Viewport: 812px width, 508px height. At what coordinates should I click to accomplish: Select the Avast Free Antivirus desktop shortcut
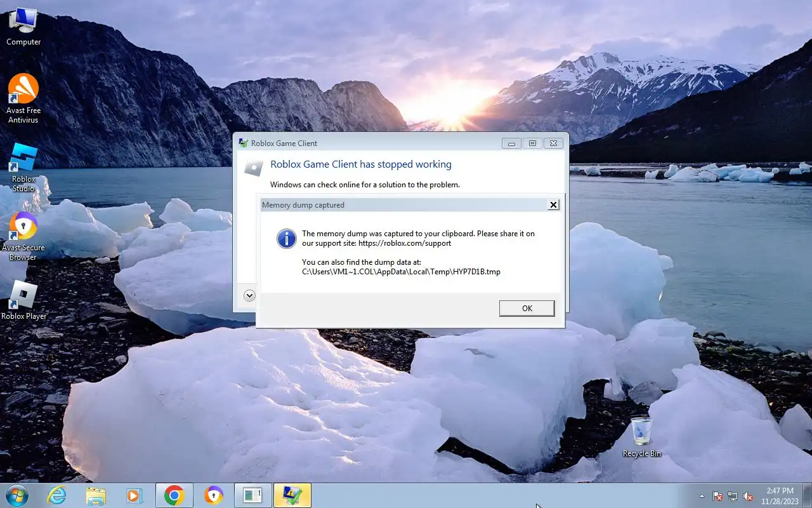tap(23, 98)
